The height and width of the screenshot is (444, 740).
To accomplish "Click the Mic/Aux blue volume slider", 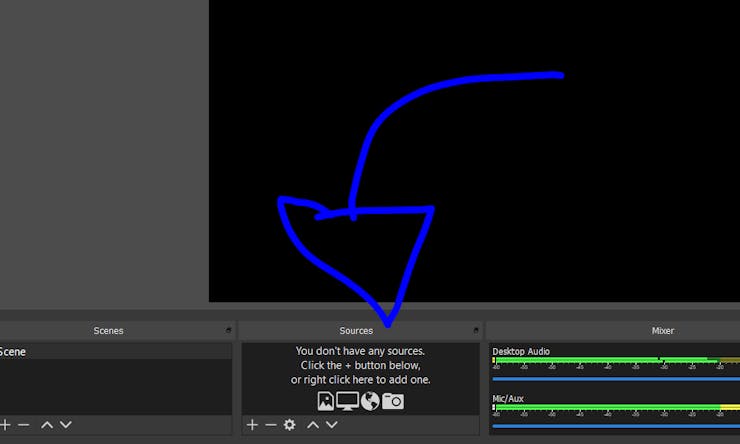I will click(610, 426).
